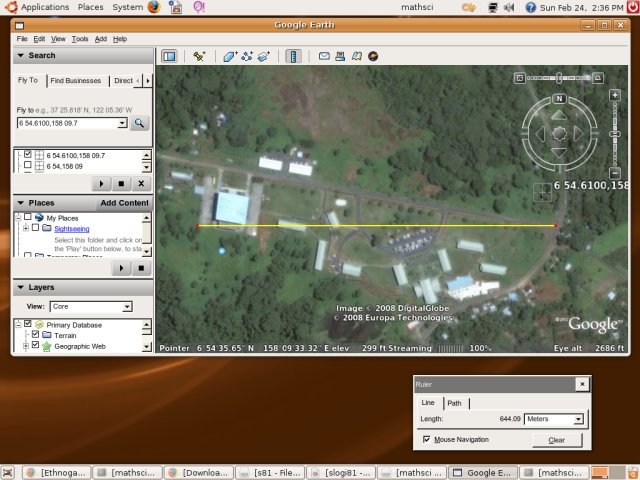Image resolution: width=640 pixels, height=480 pixels.
Task: Click the look up arrow on compass
Action: click(559, 116)
